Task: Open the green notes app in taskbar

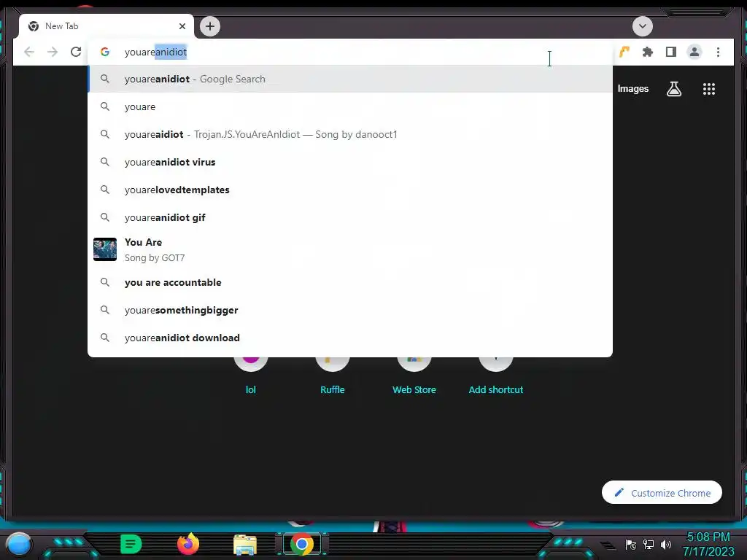Action: pyautogui.click(x=131, y=544)
